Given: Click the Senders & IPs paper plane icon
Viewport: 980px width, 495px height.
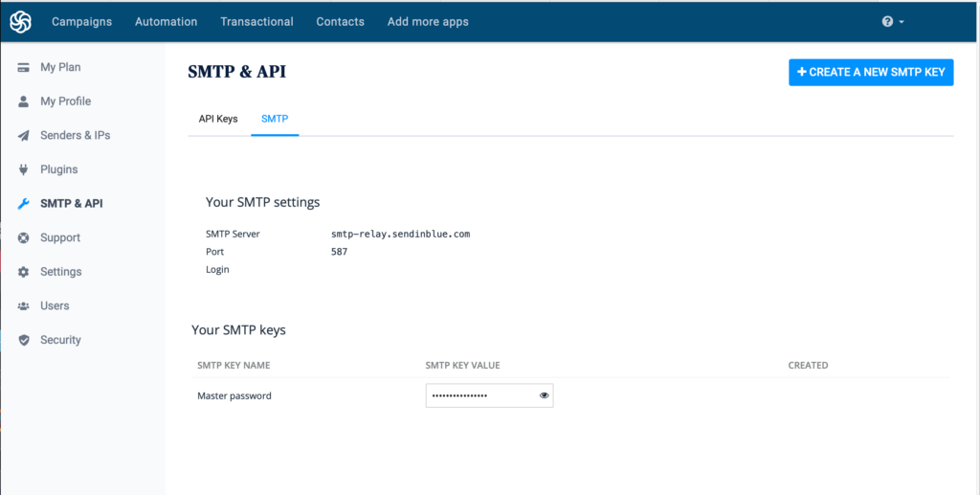Looking at the screenshot, I should coord(23,136).
